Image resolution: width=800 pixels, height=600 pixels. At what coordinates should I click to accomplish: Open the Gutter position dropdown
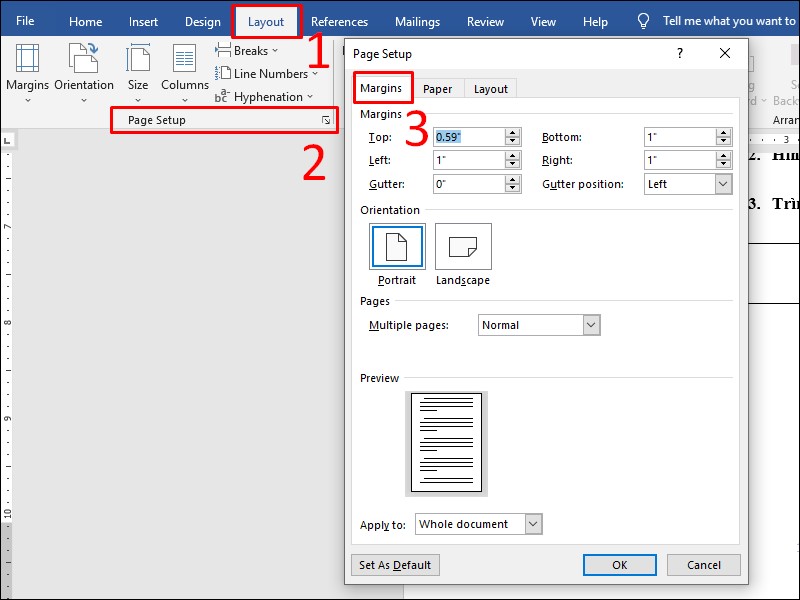(723, 184)
